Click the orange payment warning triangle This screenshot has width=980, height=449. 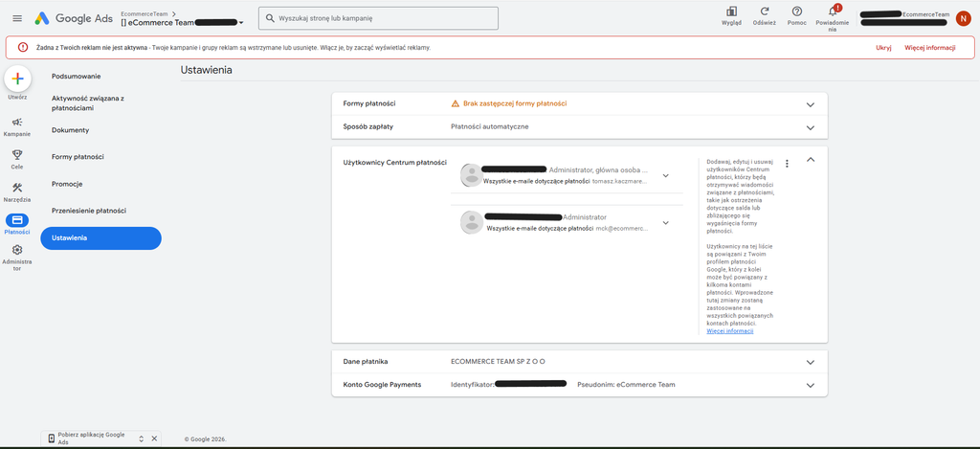[x=455, y=103]
